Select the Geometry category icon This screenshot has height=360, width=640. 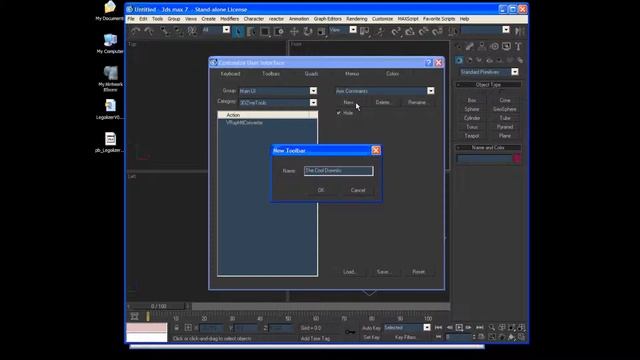click(459, 60)
